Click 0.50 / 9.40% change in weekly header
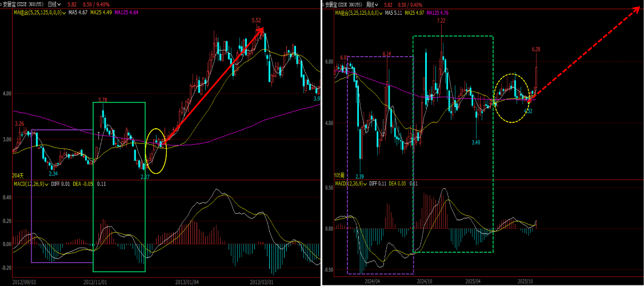The width and height of the screenshot is (644, 286). click(x=411, y=5)
